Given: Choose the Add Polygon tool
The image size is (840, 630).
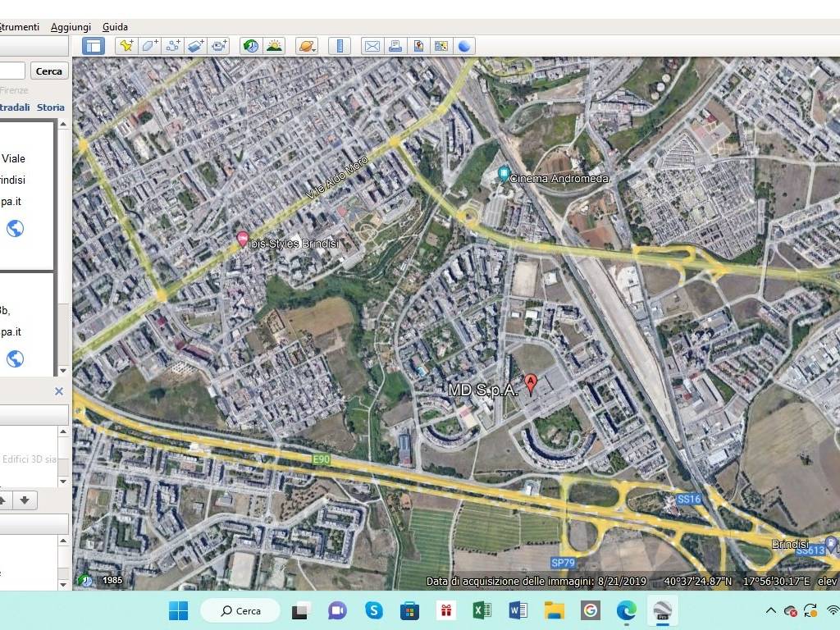Looking at the screenshot, I should (149, 46).
